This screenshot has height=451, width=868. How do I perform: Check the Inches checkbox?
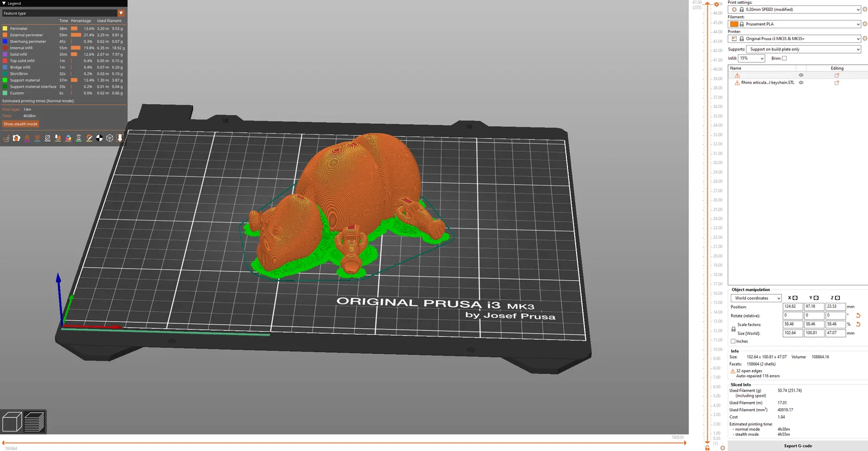pos(733,341)
